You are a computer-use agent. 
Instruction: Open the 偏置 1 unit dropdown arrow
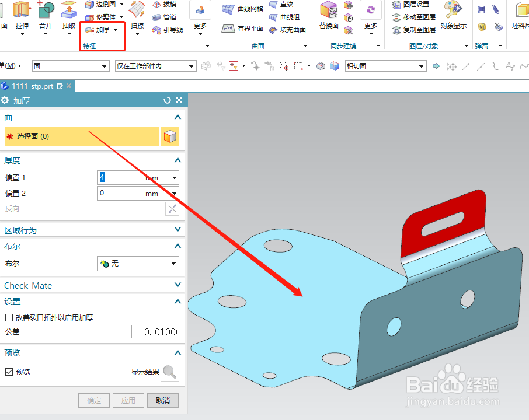[174, 178]
